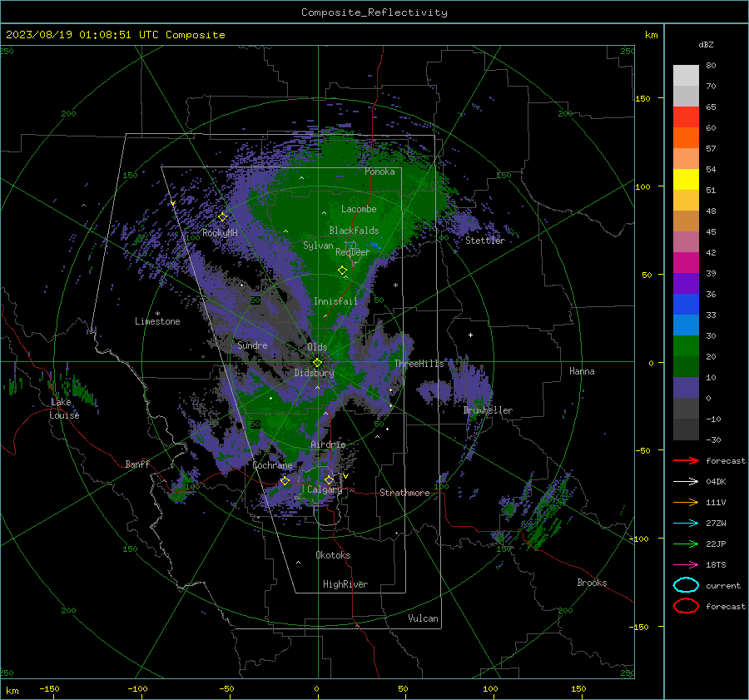Click the Stettler label
This screenshot has height=700, width=749.
pos(485,241)
